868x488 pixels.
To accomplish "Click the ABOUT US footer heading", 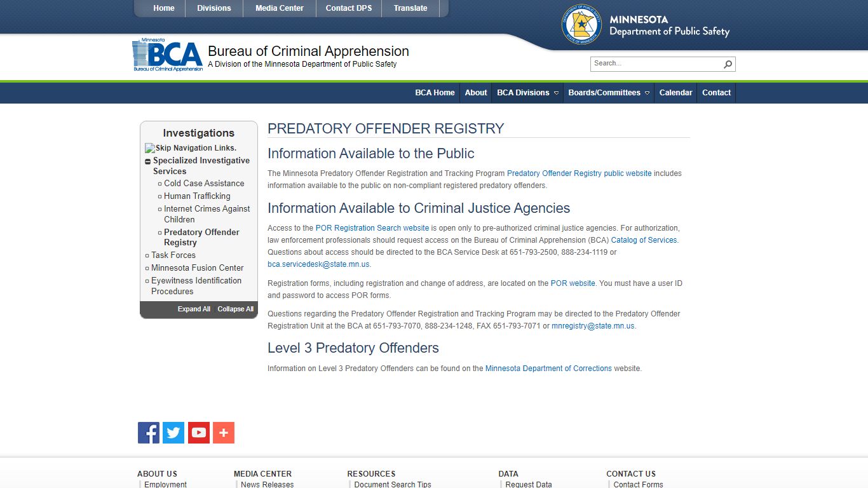I will [x=157, y=474].
